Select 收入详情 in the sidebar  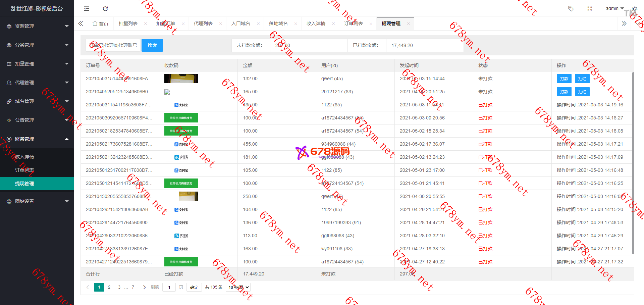(24, 157)
